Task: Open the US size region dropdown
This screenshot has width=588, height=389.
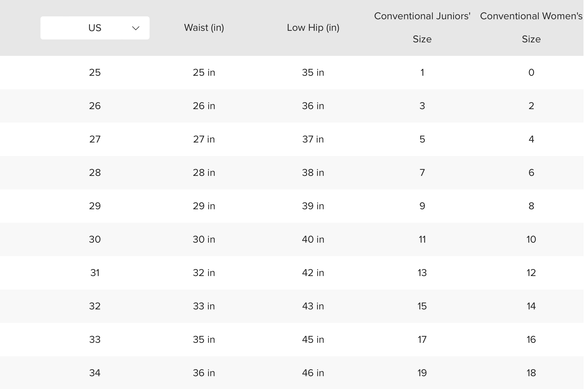Action: point(95,28)
